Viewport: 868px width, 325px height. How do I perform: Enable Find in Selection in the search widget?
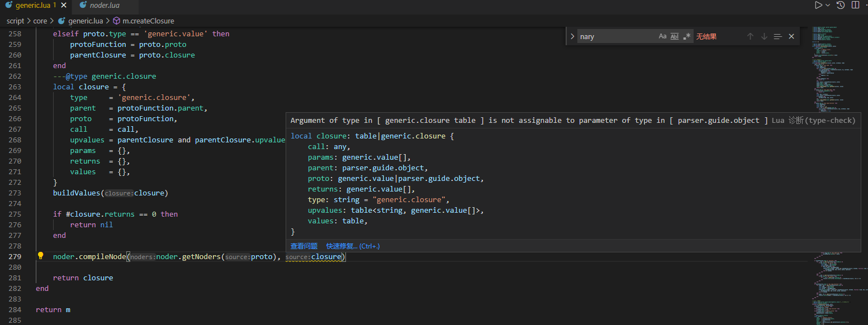[777, 36]
